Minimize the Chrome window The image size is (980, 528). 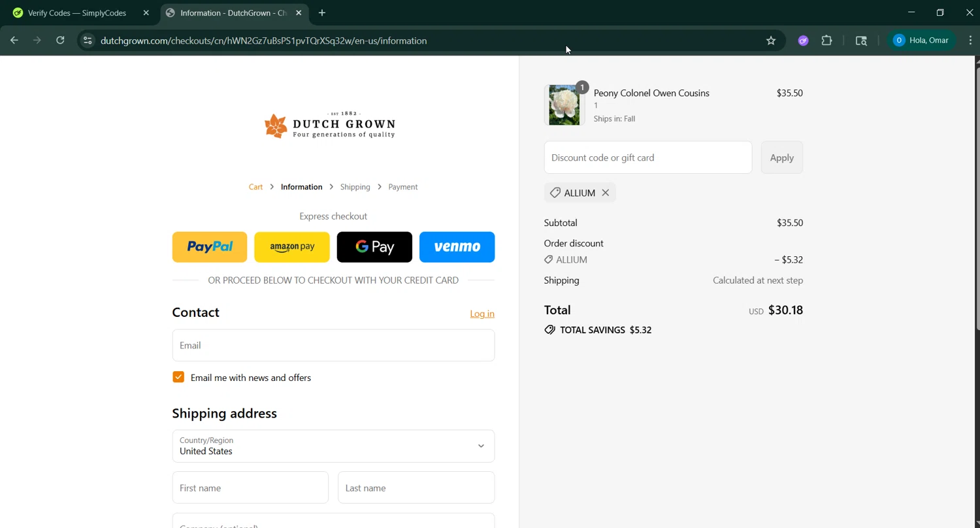point(911,12)
